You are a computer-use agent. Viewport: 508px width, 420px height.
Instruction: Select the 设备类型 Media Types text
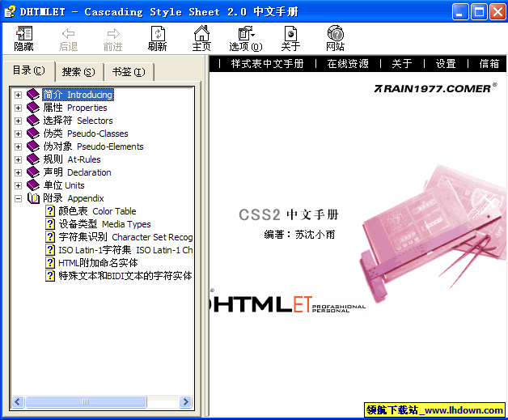click(104, 224)
